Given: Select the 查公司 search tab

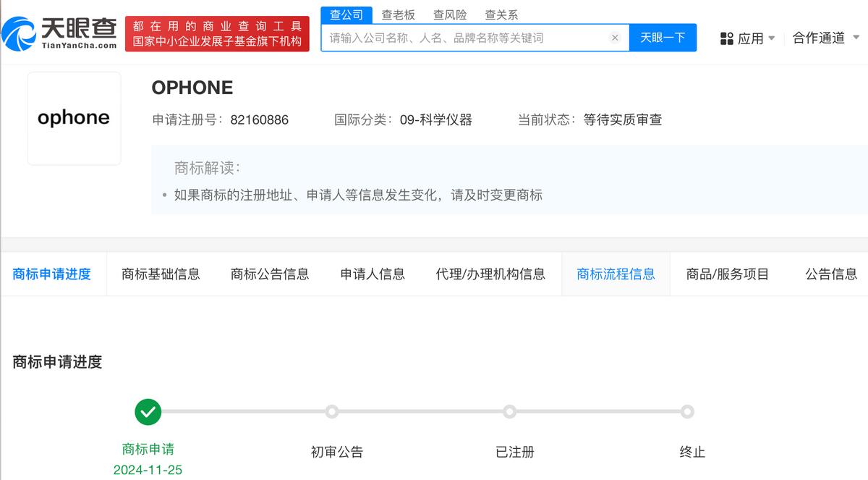Looking at the screenshot, I should (346, 14).
